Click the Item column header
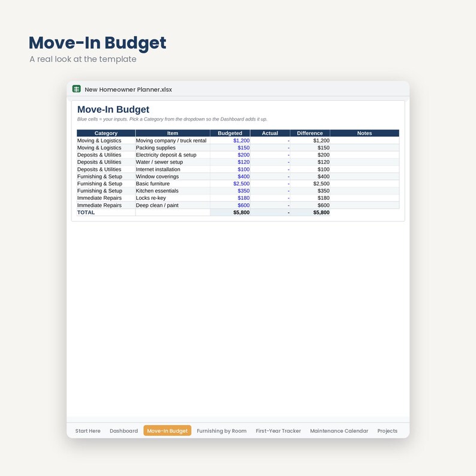Screen dimensions: 476x476 tap(173, 133)
